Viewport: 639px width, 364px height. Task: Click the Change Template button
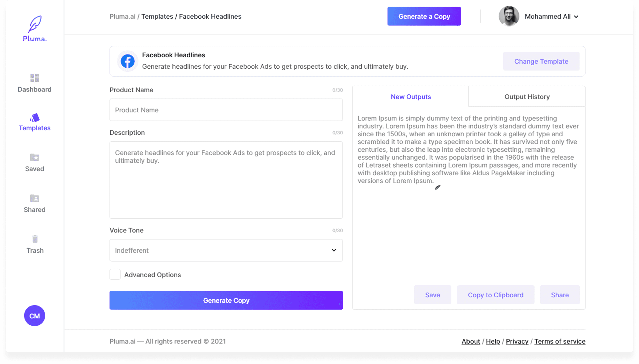541,61
